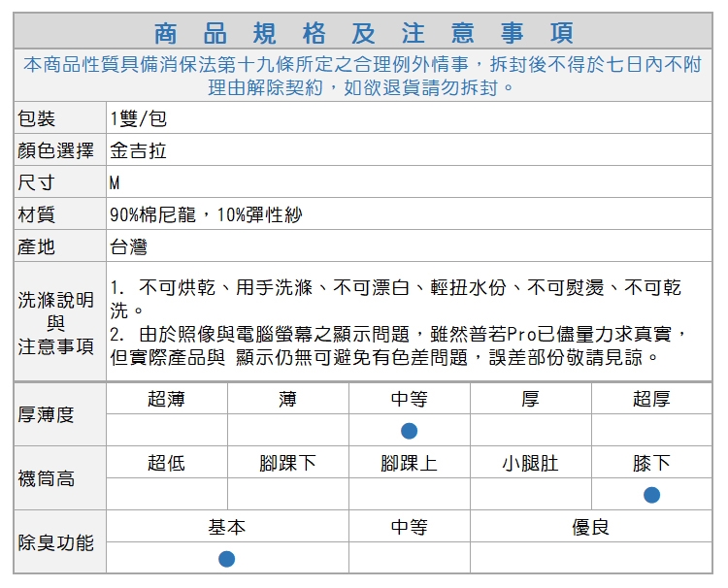This screenshot has height=588, width=728.
Task: Click the 超厚 thickness column header
Action: [x=650, y=399]
